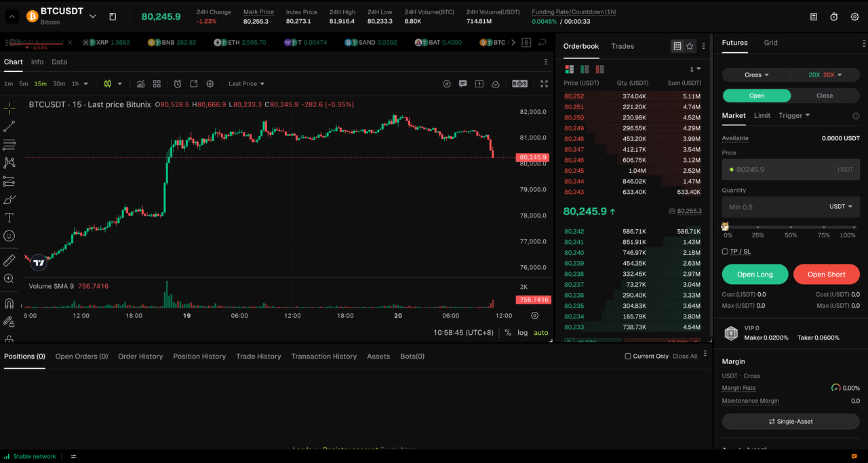The width and height of the screenshot is (868, 463).
Task: Open the Last Price dropdown
Action: [246, 84]
